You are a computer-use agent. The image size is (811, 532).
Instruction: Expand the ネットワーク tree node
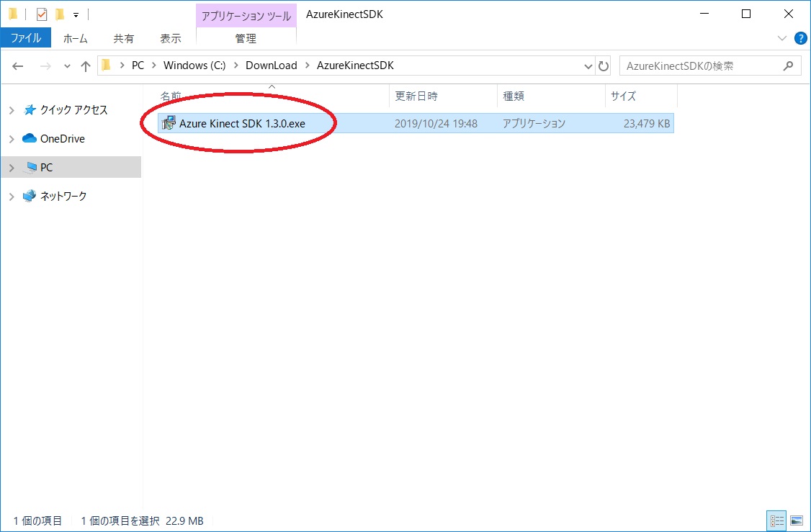tap(12, 197)
